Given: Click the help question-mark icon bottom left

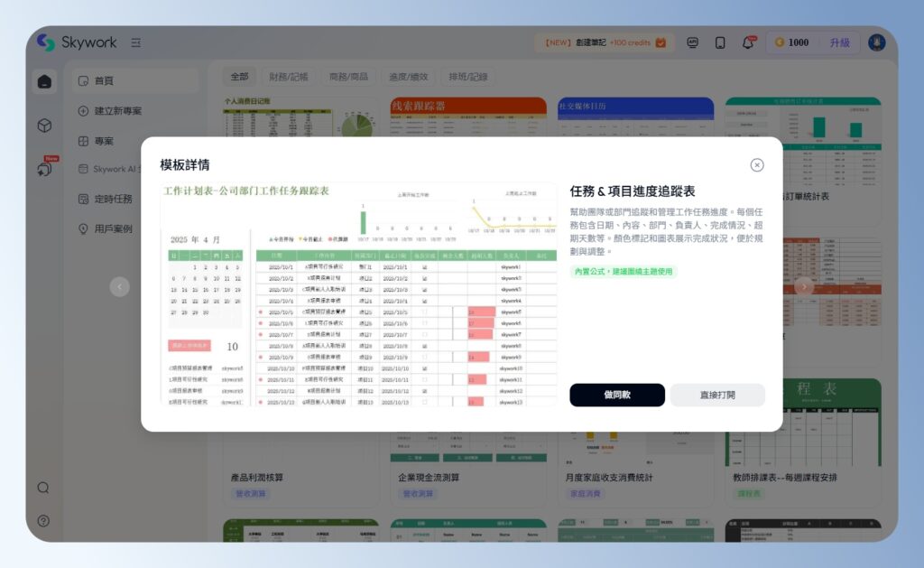Looking at the screenshot, I should (43, 521).
